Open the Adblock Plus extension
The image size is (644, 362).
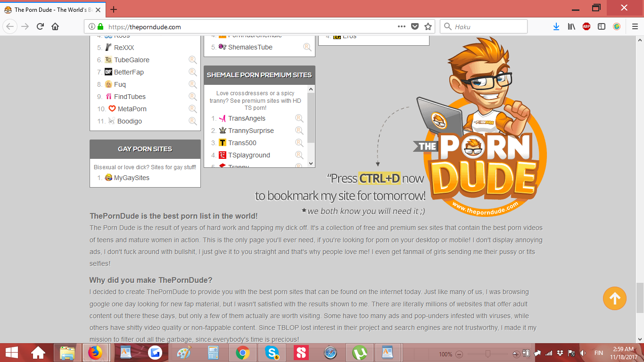click(x=586, y=26)
